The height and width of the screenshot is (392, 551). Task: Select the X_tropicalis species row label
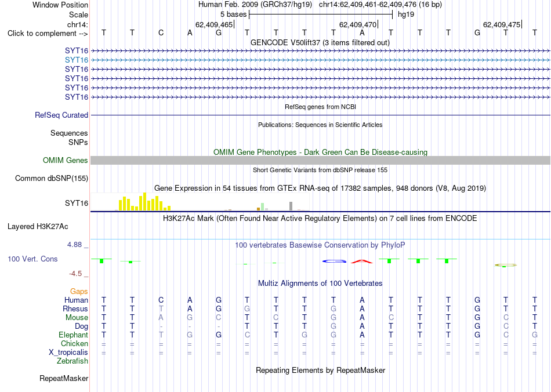pos(68,353)
